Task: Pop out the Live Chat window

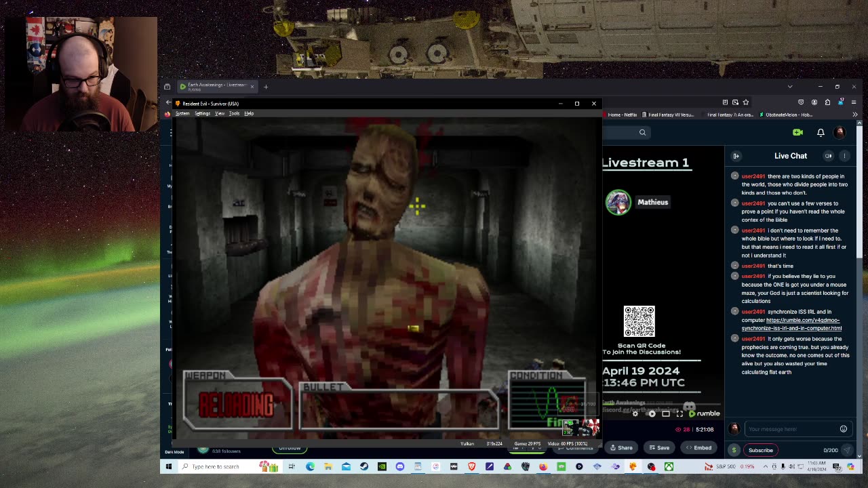Action: click(x=829, y=156)
